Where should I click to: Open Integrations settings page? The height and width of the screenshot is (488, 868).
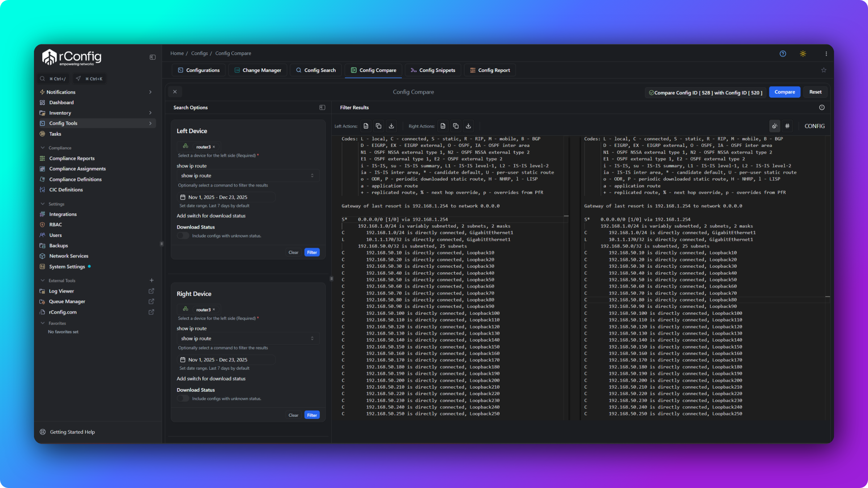[x=63, y=214]
